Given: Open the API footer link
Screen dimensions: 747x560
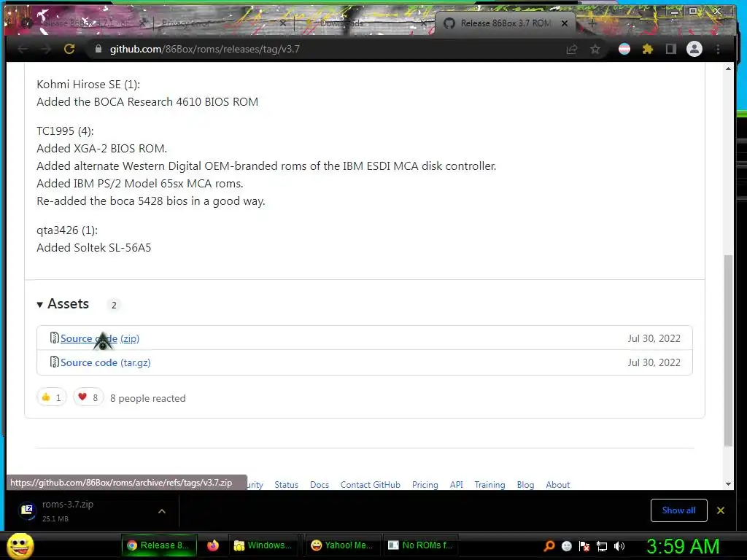Looking at the screenshot, I should pyautogui.click(x=457, y=485).
